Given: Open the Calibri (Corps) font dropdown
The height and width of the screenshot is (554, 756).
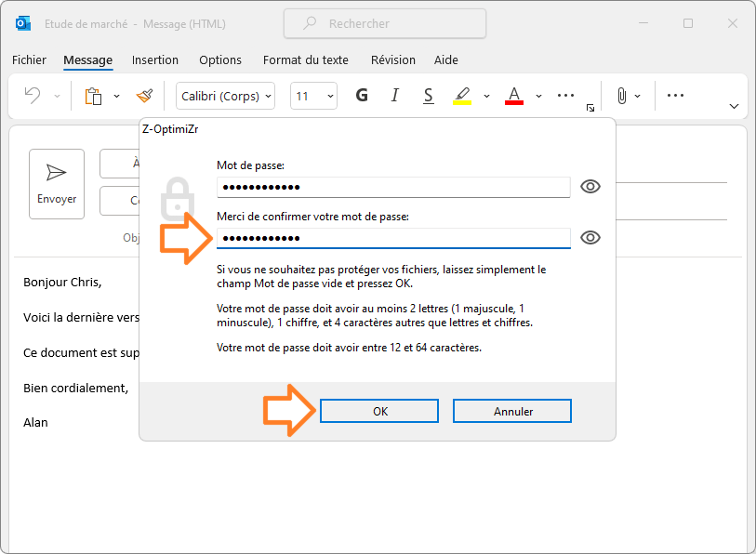Looking at the screenshot, I should [225, 96].
